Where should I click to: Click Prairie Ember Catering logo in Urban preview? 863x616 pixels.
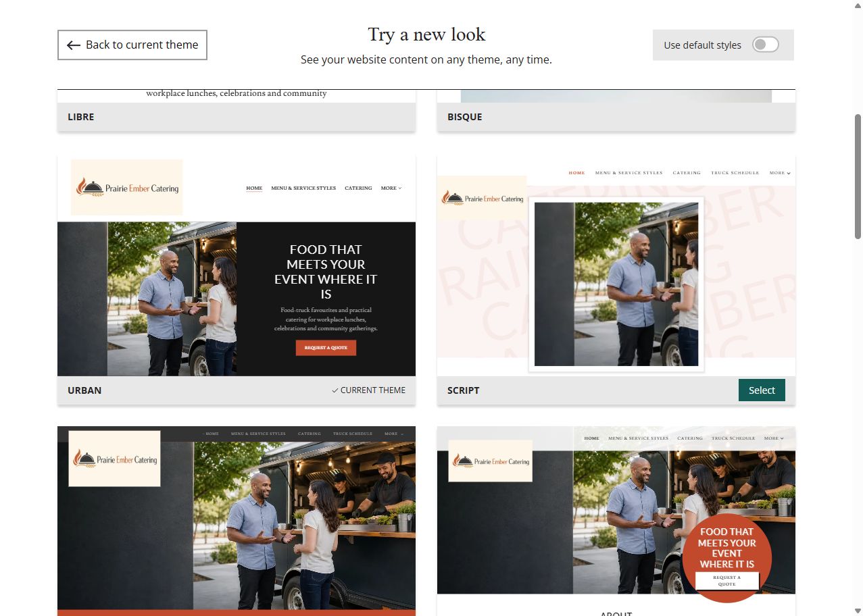pos(127,187)
